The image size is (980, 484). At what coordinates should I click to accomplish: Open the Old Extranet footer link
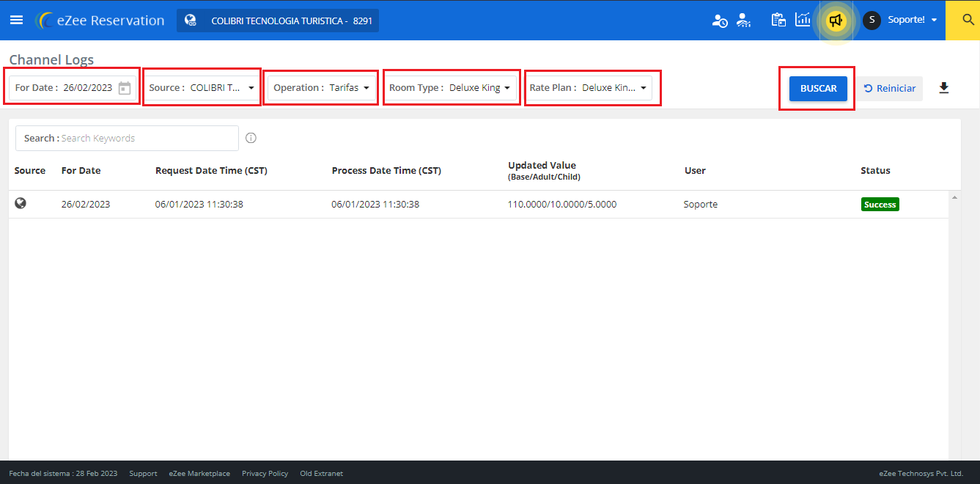321,473
